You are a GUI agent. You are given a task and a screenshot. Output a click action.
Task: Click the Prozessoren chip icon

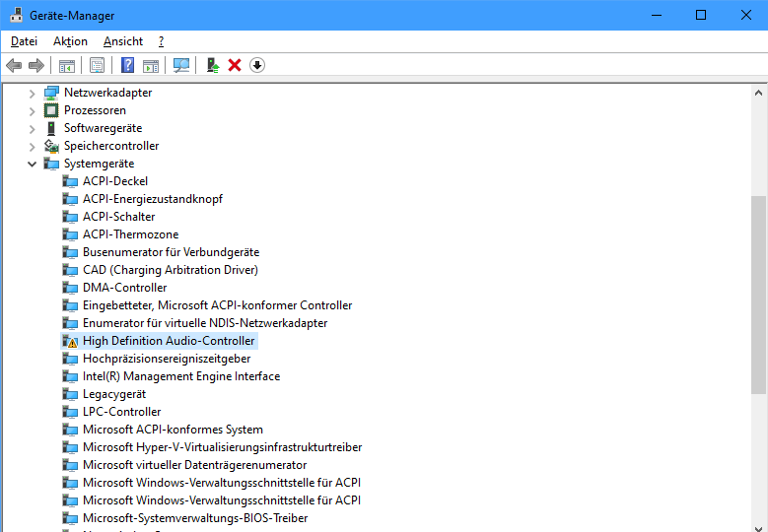[51, 110]
